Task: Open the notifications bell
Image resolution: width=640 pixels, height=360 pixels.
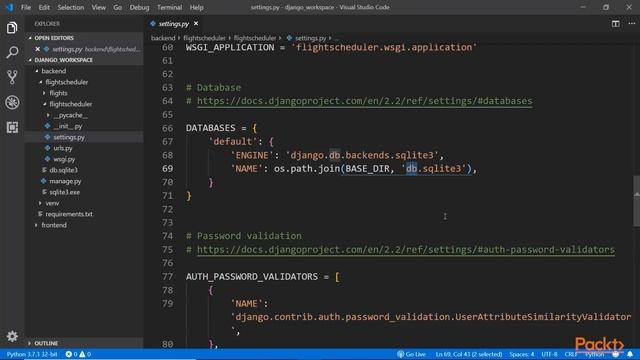Action: point(630,354)
